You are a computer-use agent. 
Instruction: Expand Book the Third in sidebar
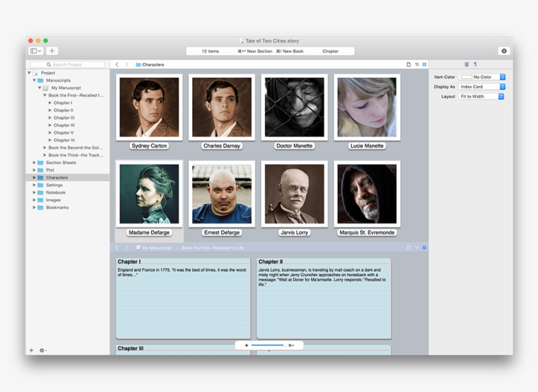[x=45, y=155]
